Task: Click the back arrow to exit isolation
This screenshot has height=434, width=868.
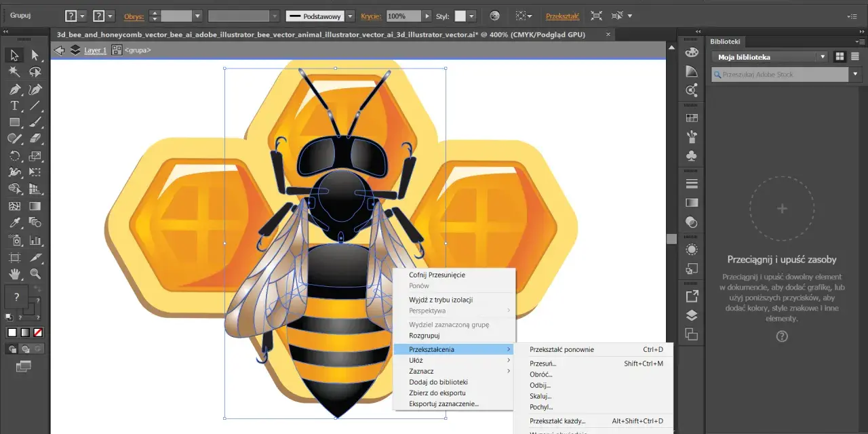Action: click(x=59, y=50)
